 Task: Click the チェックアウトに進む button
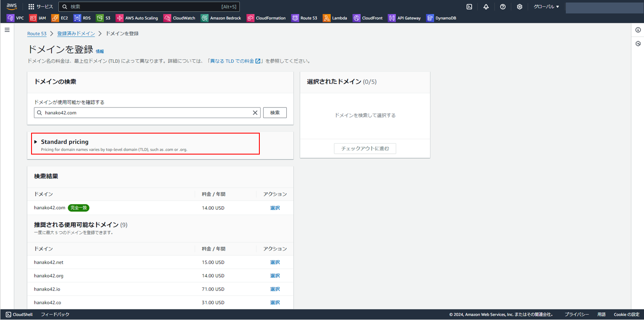pyautogui.click(x=365, y=148)
